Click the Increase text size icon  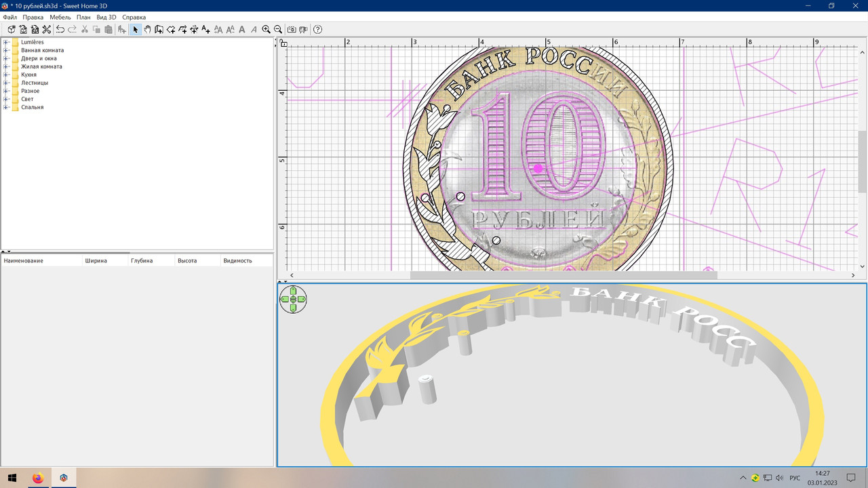218,29
